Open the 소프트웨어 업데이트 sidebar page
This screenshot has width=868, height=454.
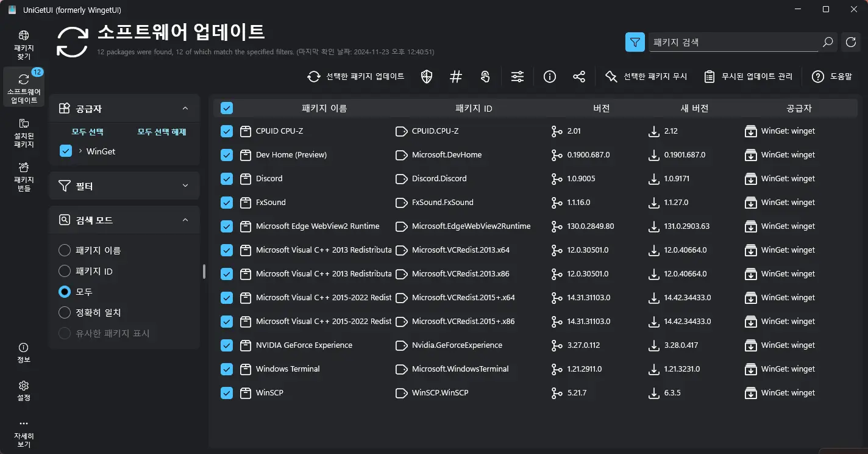coord(24,87)
